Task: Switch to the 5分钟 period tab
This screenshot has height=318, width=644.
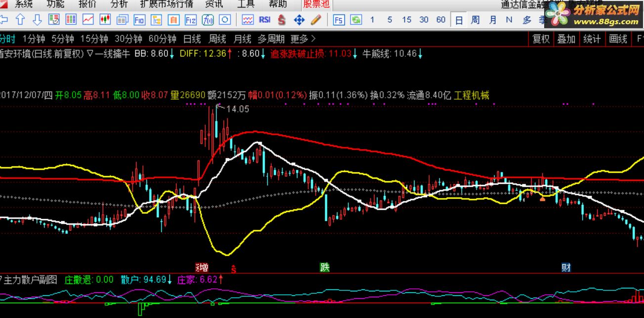Action: coord(63,39)
